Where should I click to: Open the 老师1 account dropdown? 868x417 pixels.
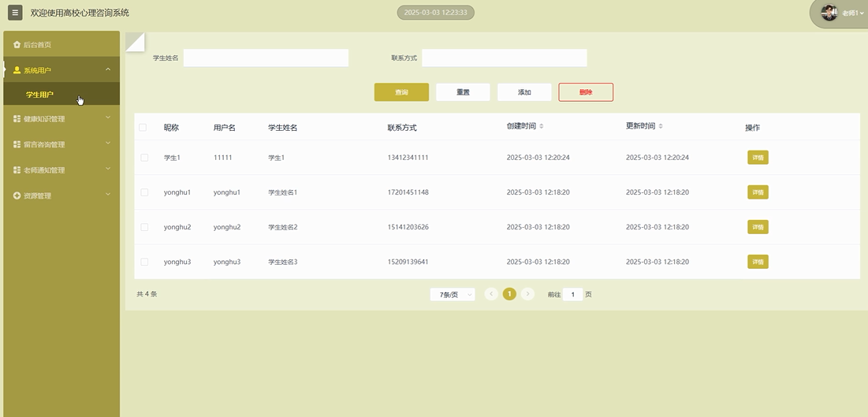point(853,13)
